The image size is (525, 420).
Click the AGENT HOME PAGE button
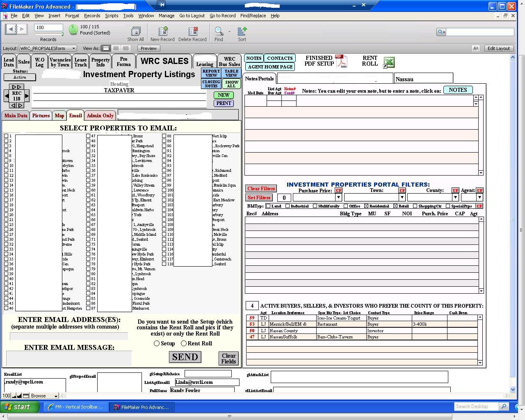[270, 67]
